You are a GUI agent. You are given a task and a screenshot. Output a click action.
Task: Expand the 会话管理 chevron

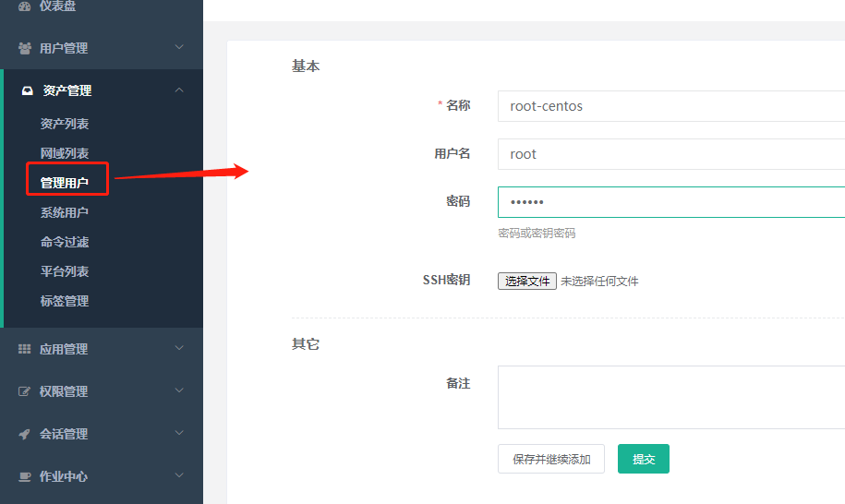(x=179, y=433)
